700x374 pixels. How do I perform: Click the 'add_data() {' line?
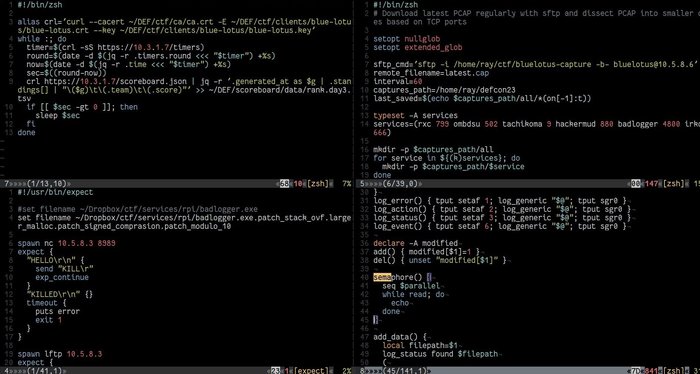click(400, 337)
